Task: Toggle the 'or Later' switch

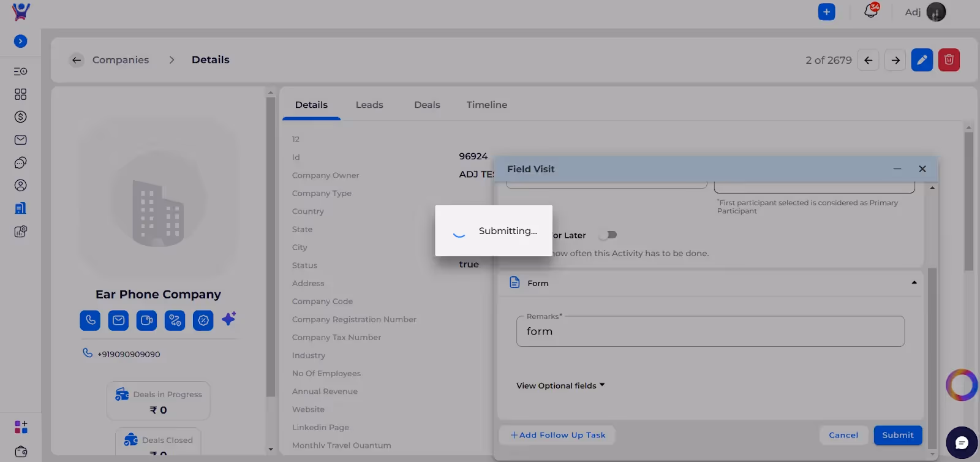Action: pyautogui.click(x=608, y=235)
